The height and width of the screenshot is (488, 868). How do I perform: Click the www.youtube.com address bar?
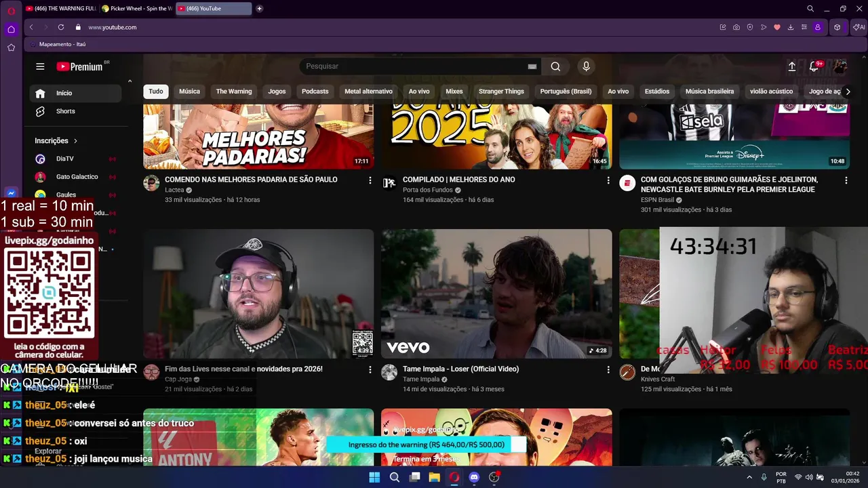click(113, 27)
